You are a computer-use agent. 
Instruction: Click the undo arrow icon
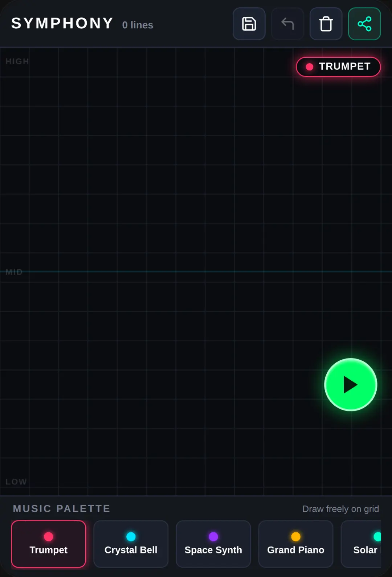287,24
